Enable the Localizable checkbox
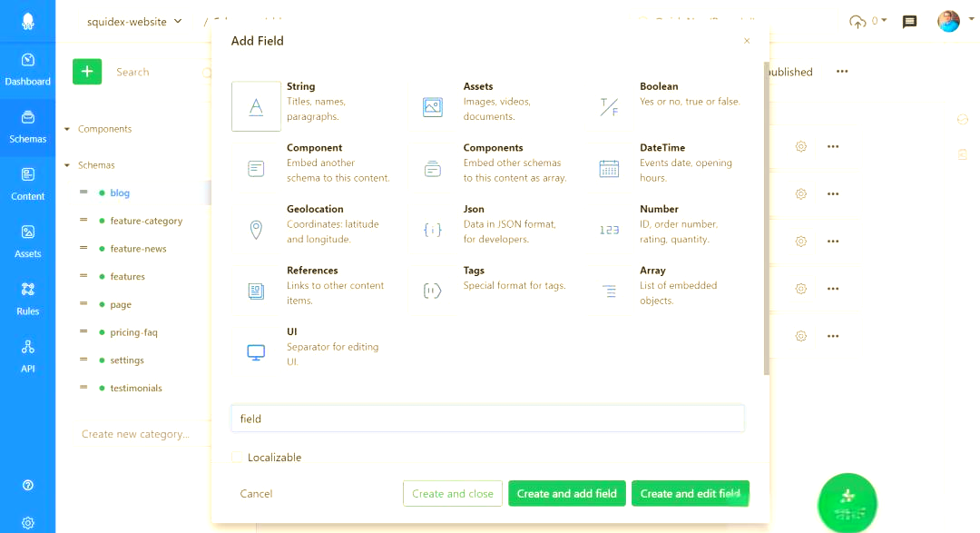This screenshot has height=533, width=980. click(x=237, y=458)
